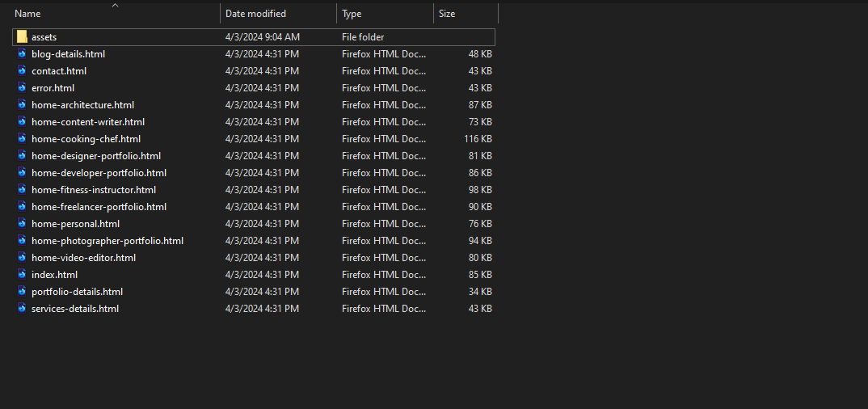Click the 116 KB size cell

click(x=478, y=139)
